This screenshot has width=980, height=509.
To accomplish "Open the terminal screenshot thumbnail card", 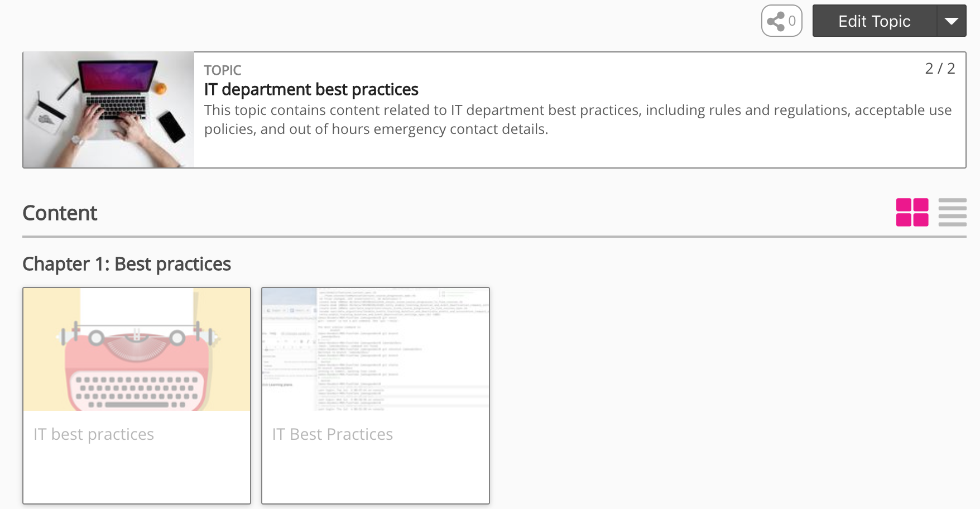I will 376,349.
